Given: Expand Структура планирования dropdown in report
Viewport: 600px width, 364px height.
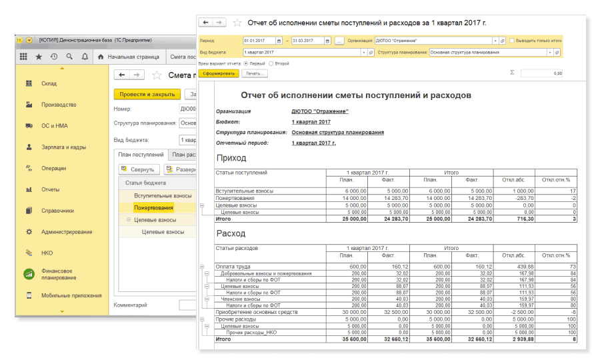Looking at the screenshot, I should click(550, 53).
